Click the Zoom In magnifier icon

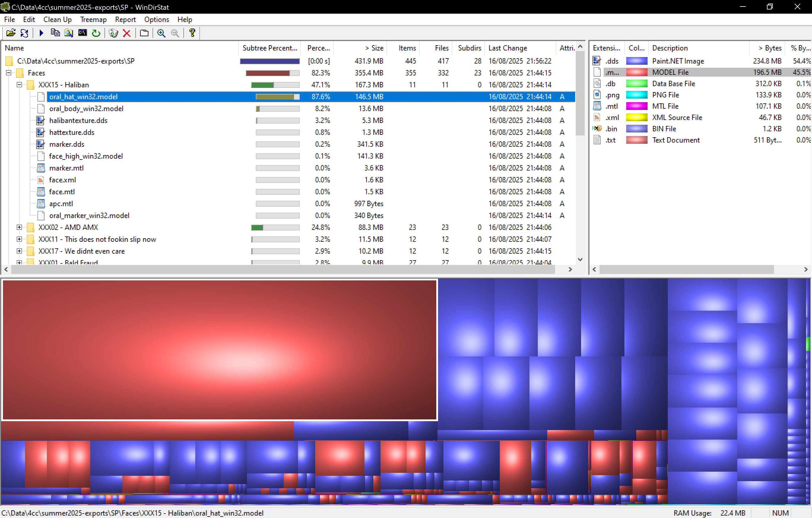tap(161, 33)
